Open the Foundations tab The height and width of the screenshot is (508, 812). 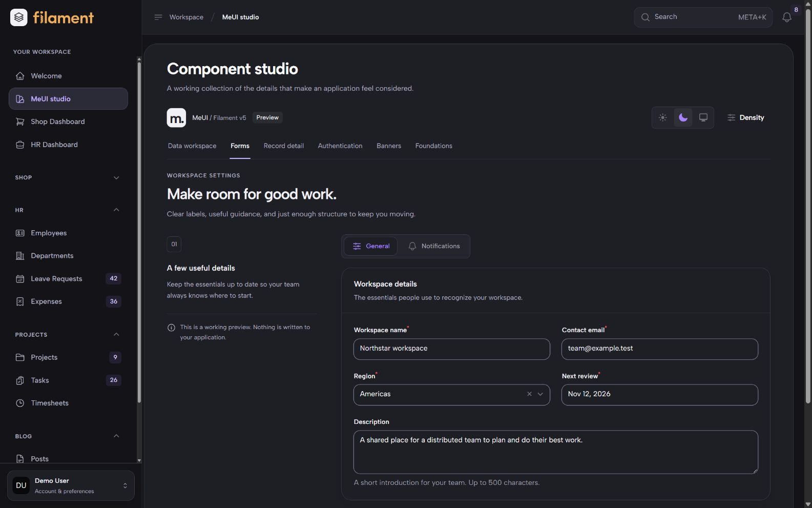[x=434, y=146]
